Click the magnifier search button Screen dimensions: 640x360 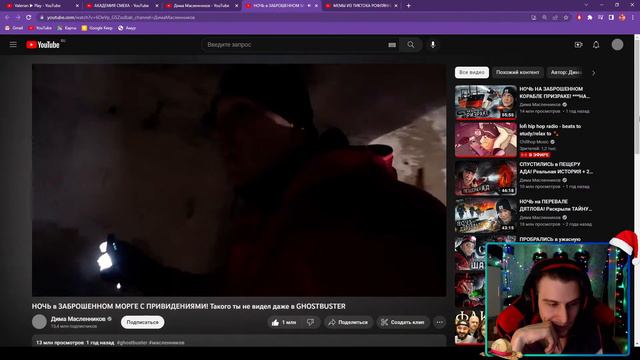[x=411, y=44]
